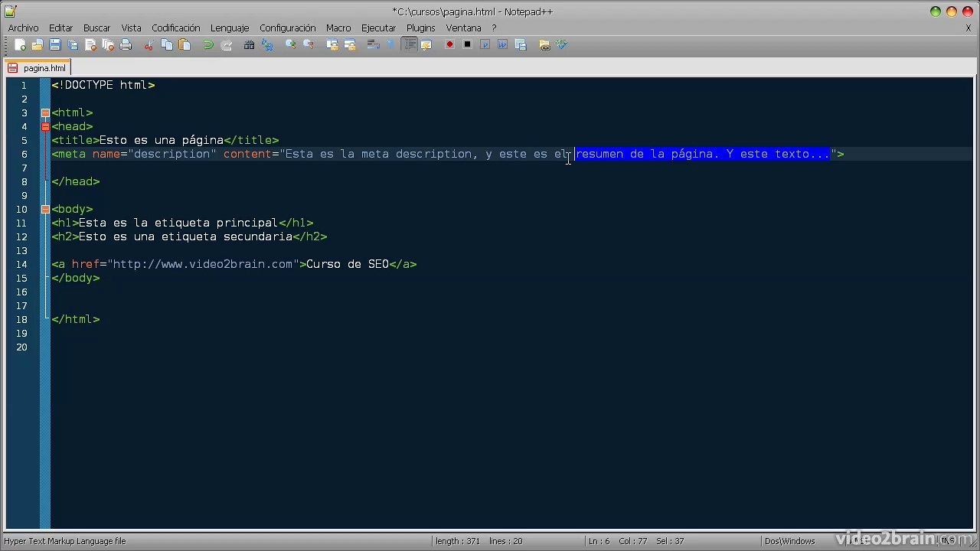
Task: Click the Save All icon
Action: click(x=73, y=45)
